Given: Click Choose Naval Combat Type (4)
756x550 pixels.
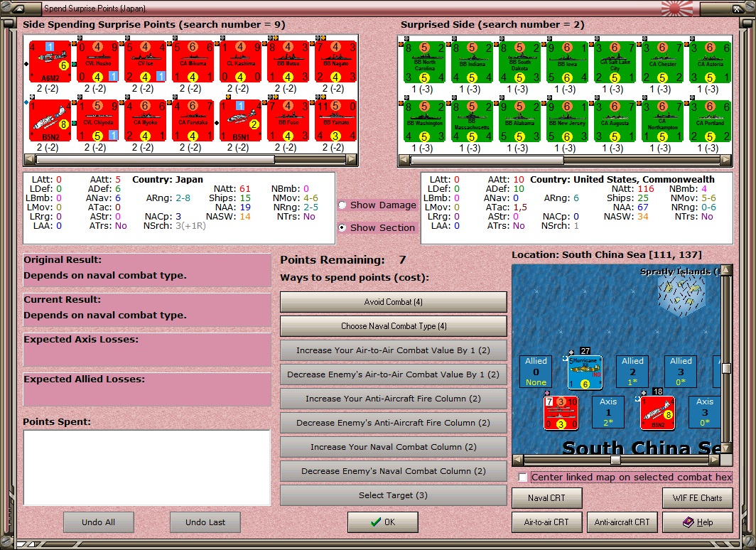Looking at the screenshot, I should click(x=394, y=326).
